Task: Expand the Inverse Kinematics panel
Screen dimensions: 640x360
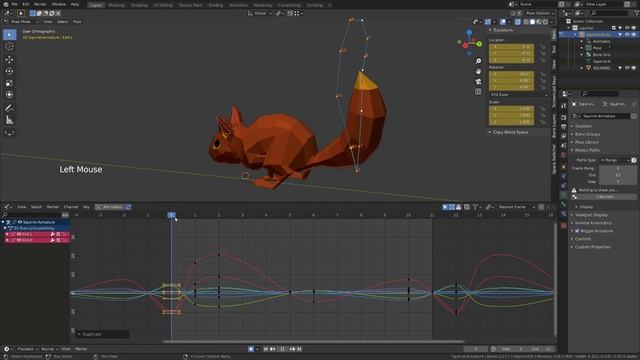Action: (x=593, y=223)
